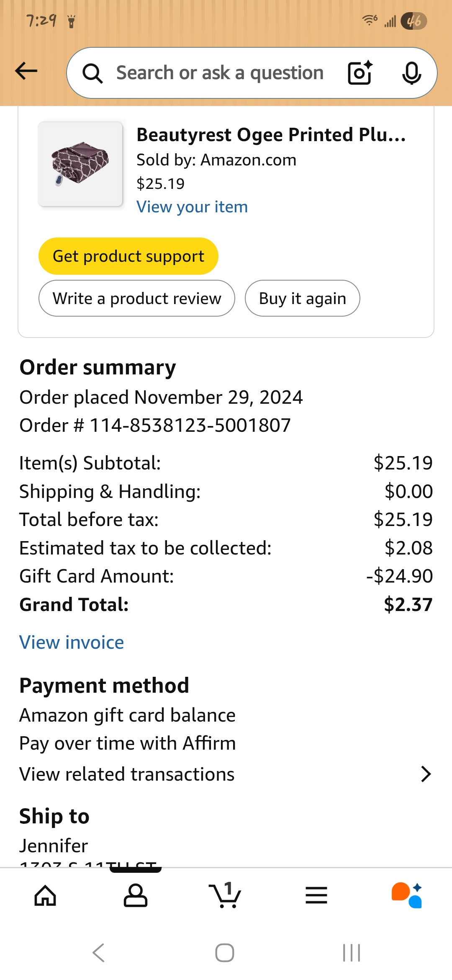452x980 pixels.
Task: Open Android recent apps button
Action: 352,953
